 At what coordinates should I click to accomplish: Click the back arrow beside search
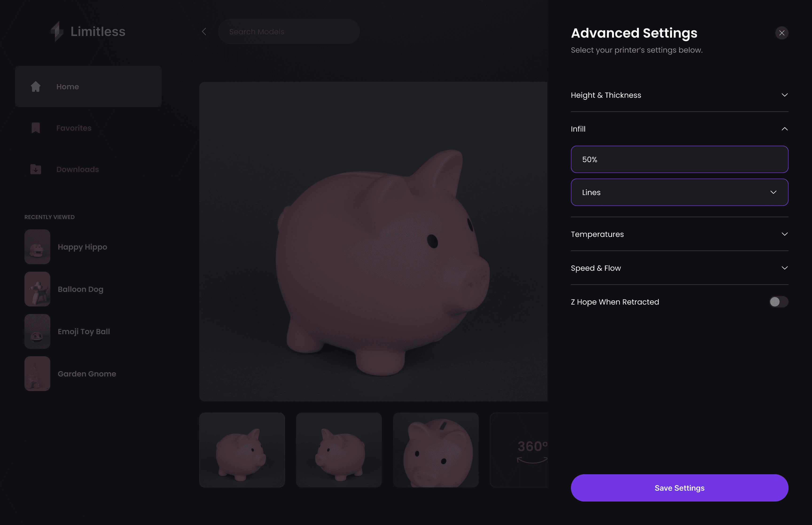(x=204, y=32)
